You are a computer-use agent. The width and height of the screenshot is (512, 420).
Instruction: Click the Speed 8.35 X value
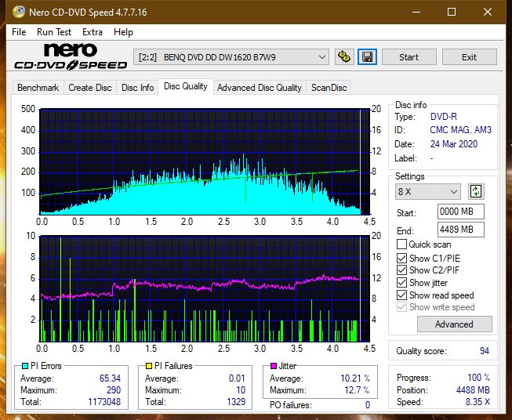[478, 402]
